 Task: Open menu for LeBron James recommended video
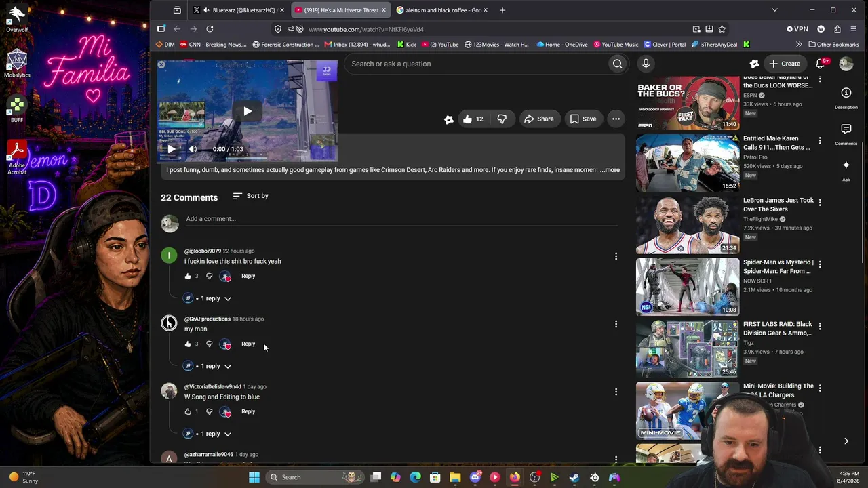[x=820, y=203]
